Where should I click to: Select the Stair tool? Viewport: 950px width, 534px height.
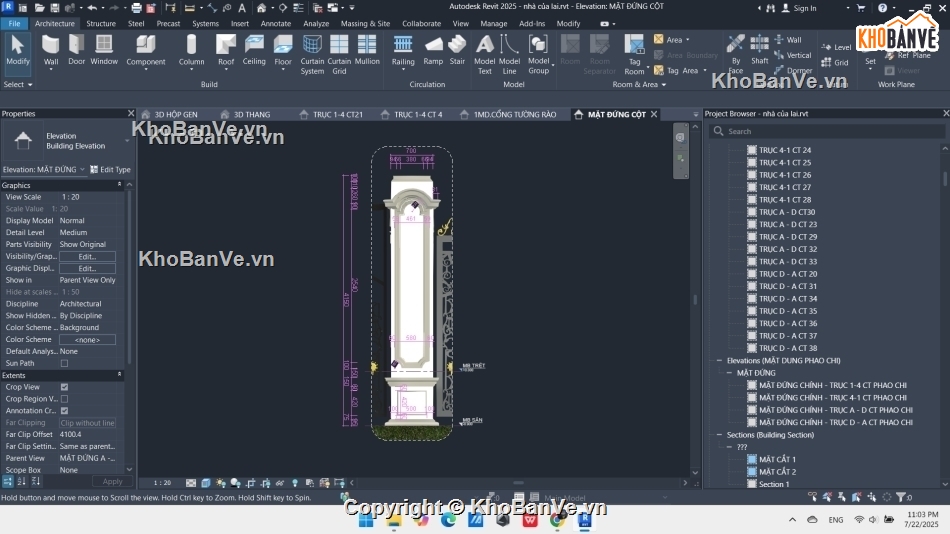pyautogui.click(x=457, y=50)
